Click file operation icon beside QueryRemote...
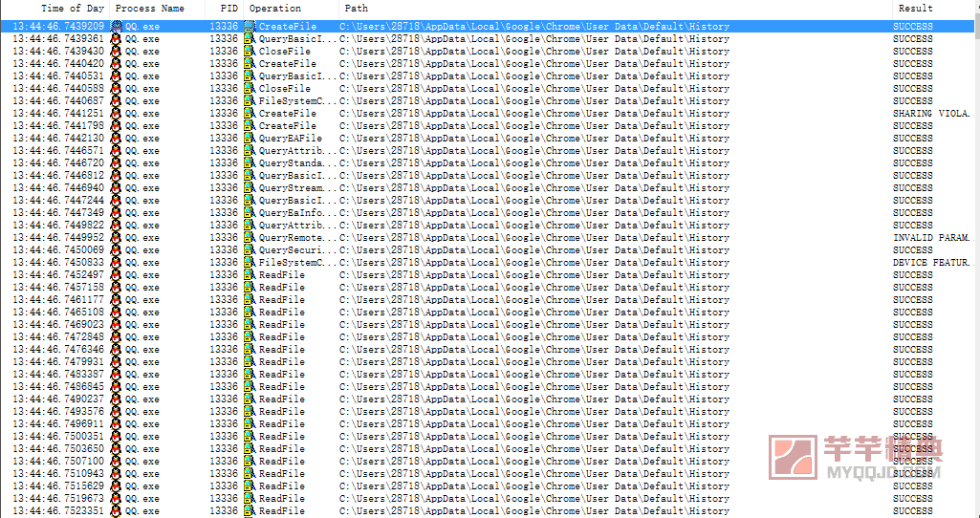 tap(250, 237)
